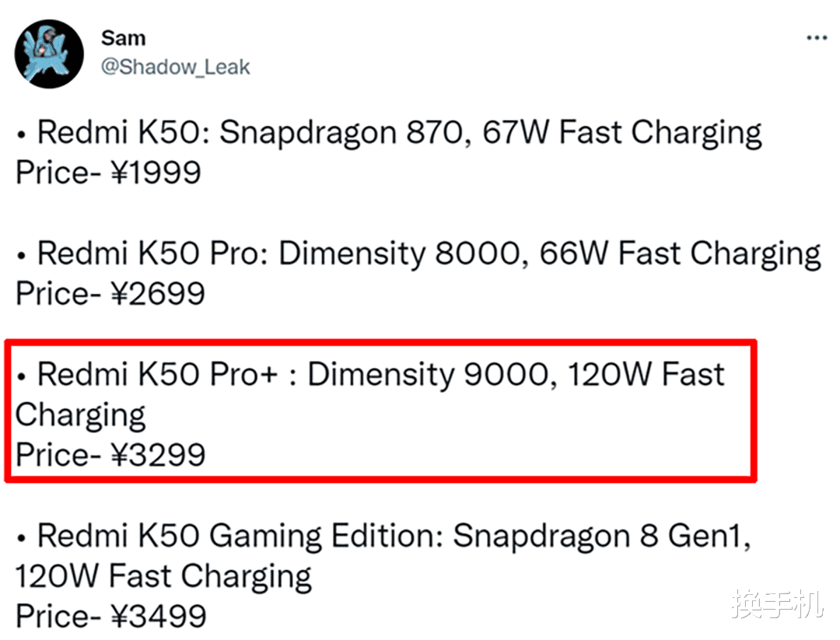Click the 67W Fast Charging text

(622, 133)
